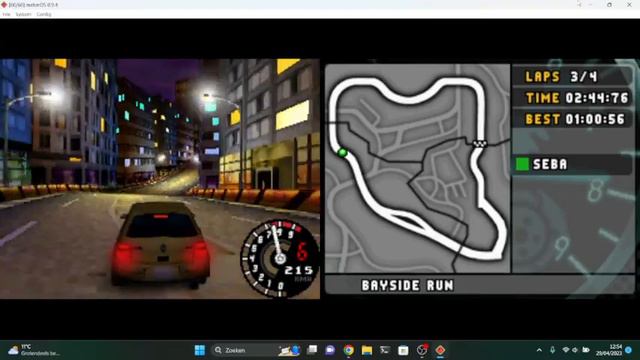This screenshot has width=640, height=360.
Task: Click the SEBA player name
Action: pos(550,164)
